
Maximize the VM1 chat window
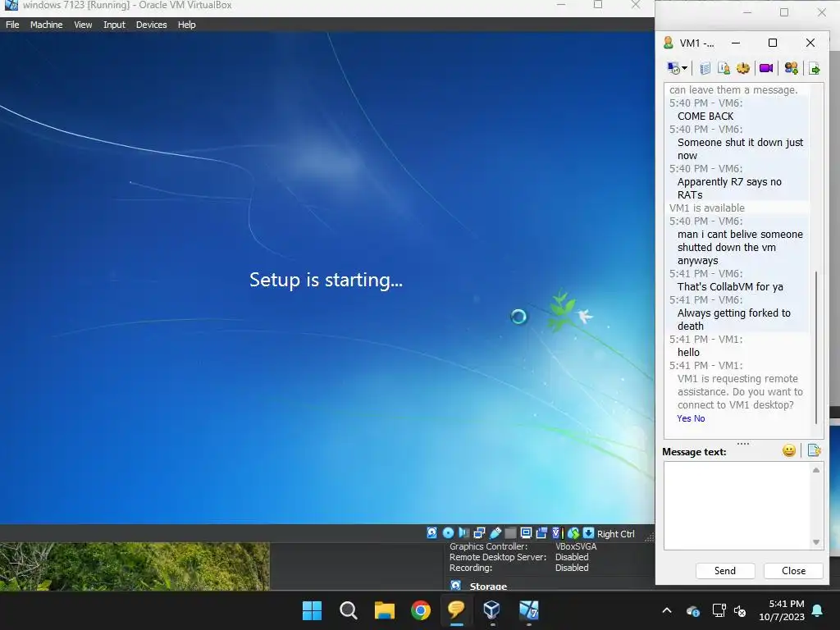click(773, 43)
